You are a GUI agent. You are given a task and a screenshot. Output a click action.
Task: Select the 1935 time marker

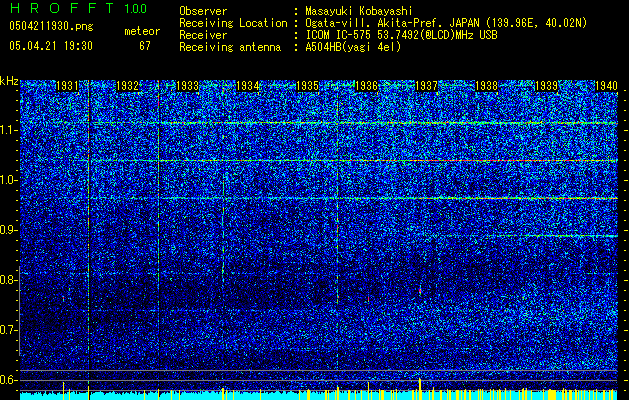[307, 86]
